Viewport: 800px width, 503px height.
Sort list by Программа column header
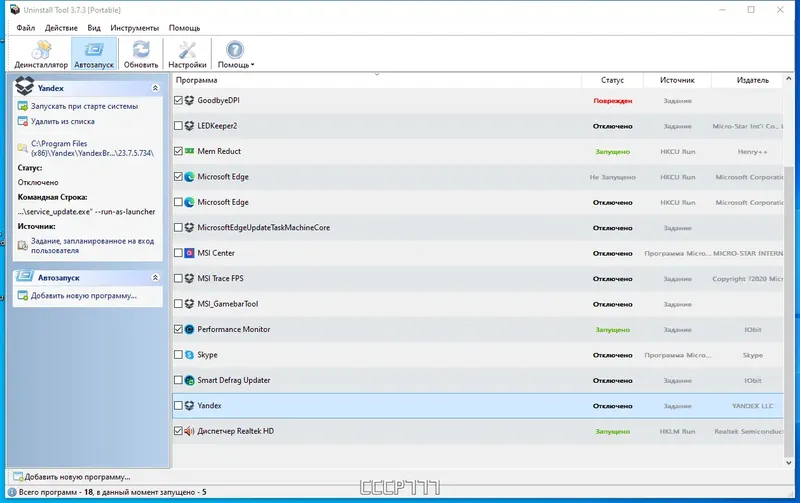click(x=377, y=80)
